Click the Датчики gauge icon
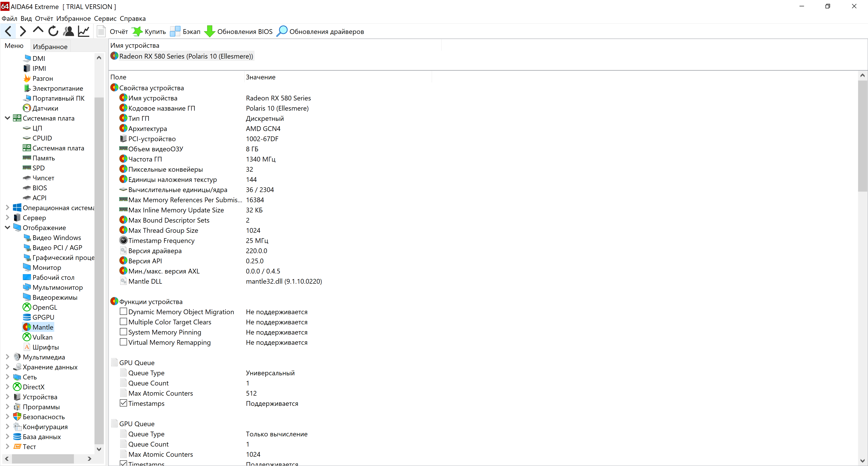Screen dimensions: 868x466 coord(27,108)
